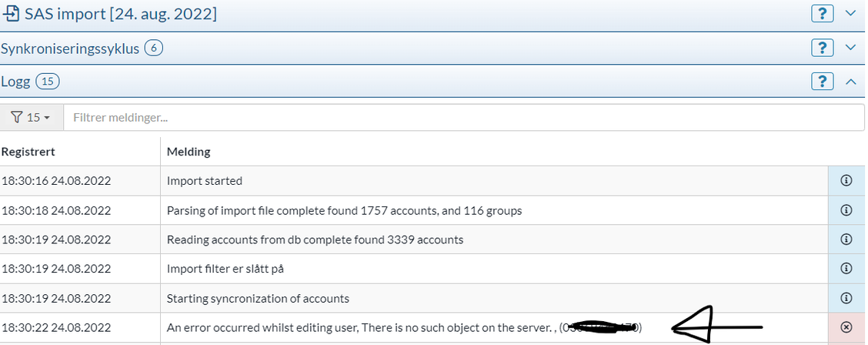The width and height of the screenshot is (868, 345).
Task: Click info icon on Import started row
Action: click(x=846, y=181)
